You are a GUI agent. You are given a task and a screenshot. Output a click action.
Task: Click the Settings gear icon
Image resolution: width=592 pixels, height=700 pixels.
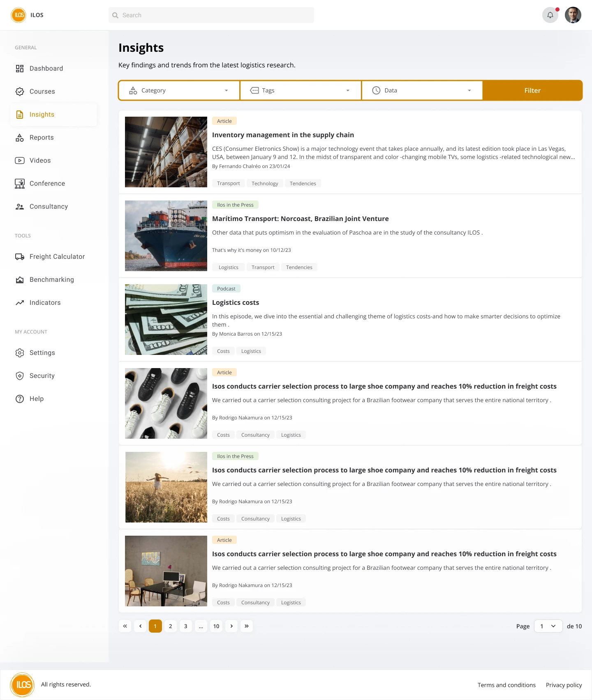pos(20,353)
